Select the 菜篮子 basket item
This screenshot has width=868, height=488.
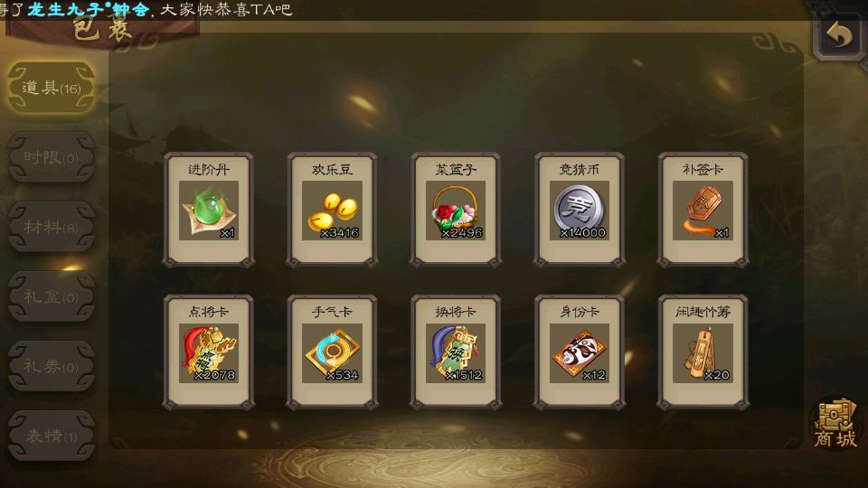coord(456,210)
